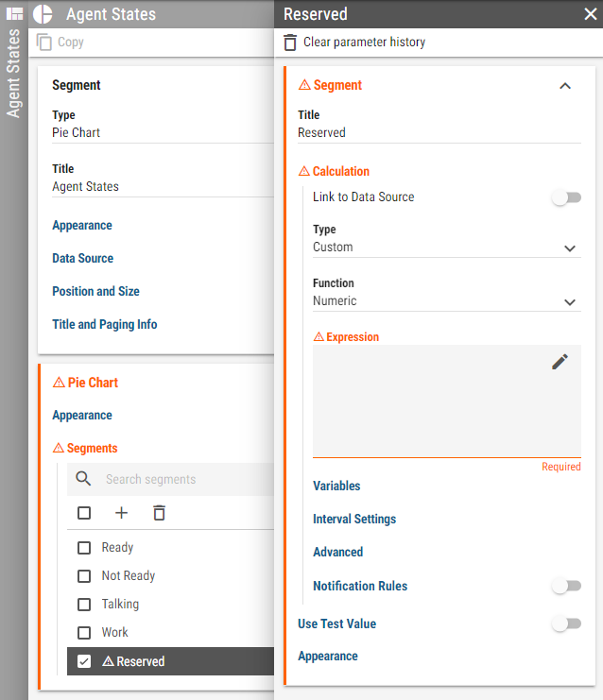Viewport: 603px width, 700px height.
Task: Click the search magnifier icon in segments
Action: pyautogui.click(x=84, y=479)
